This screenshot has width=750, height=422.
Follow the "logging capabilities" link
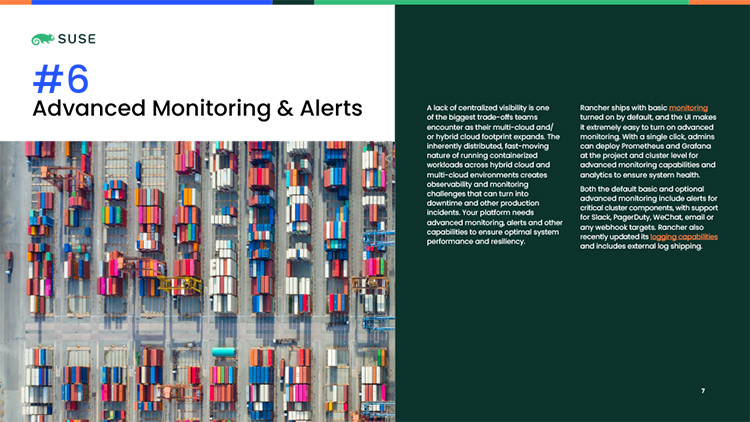click(683, 237)
